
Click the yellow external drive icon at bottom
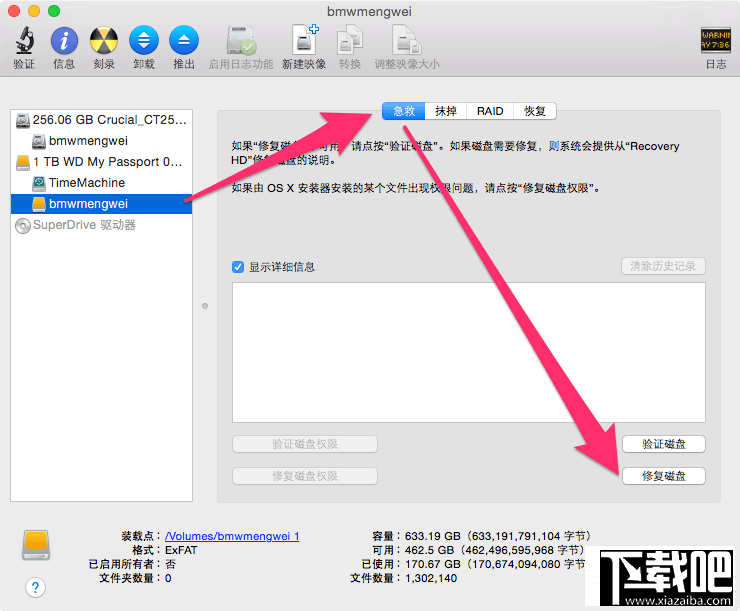tap(36, 545)
